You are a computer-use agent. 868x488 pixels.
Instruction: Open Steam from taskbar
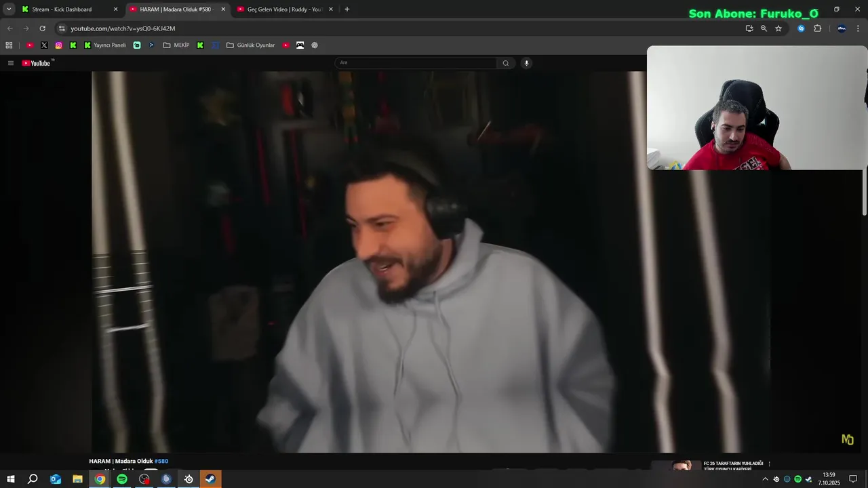point(211,479)
